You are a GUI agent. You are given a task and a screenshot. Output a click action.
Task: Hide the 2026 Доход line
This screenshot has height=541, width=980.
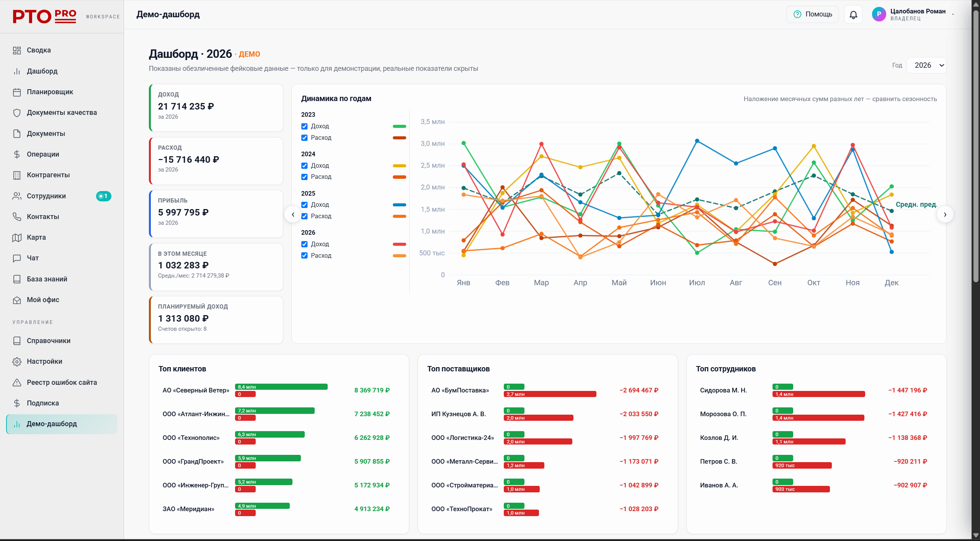304,244
